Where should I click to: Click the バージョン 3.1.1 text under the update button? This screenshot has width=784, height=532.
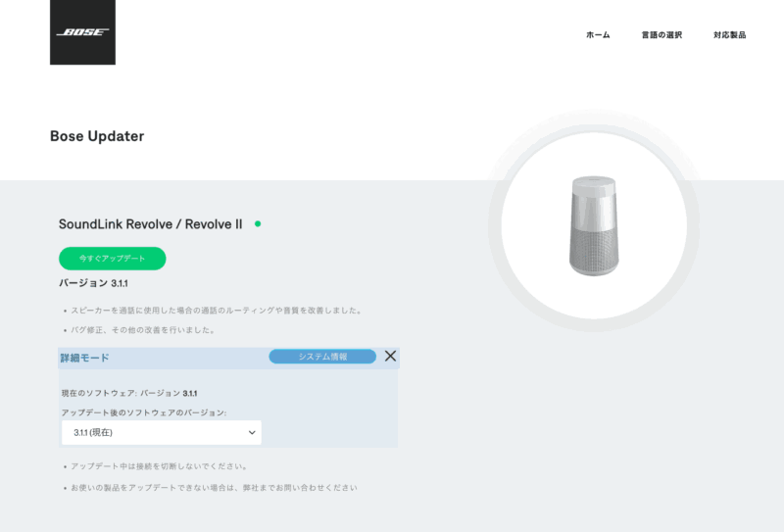coord(93,283)
